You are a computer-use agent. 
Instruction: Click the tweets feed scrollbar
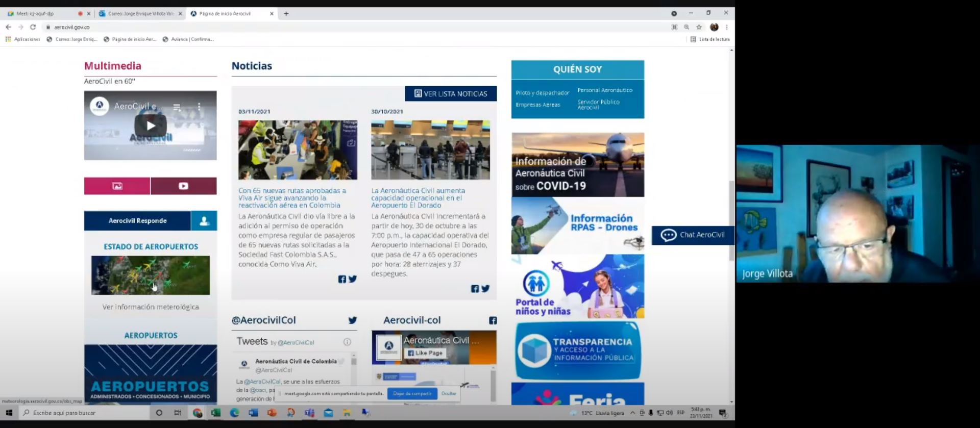pyautogui.click(x=354, y=362)
